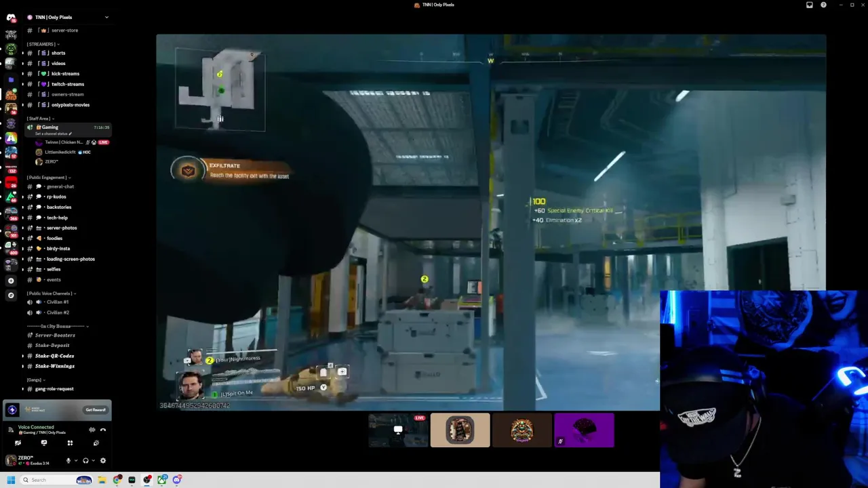Select the muted purple participant tile
868x488 pixels.
pyautogui.click(x=585, y=430)
